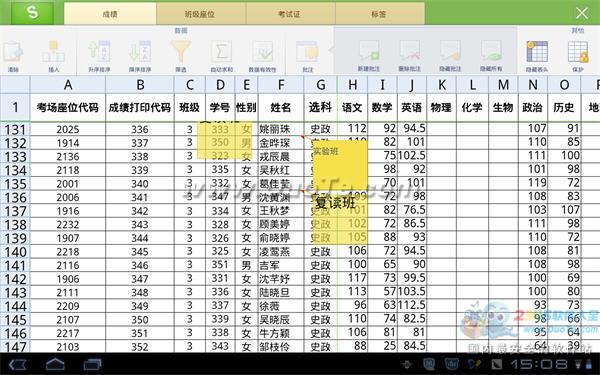600x375 pixels.
Task: Select the 姓名 header cell
Action: (281, 108)
